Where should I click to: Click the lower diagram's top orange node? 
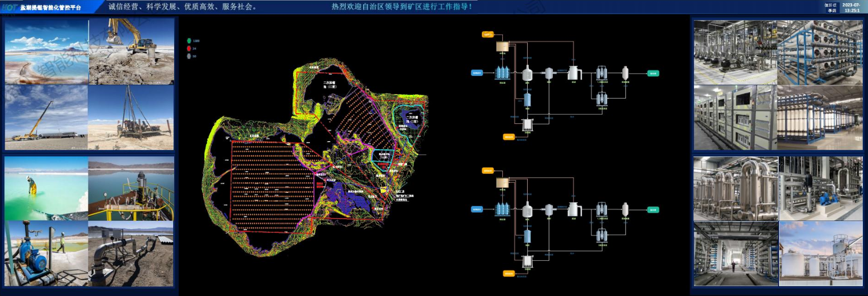[x=488, y=171]
